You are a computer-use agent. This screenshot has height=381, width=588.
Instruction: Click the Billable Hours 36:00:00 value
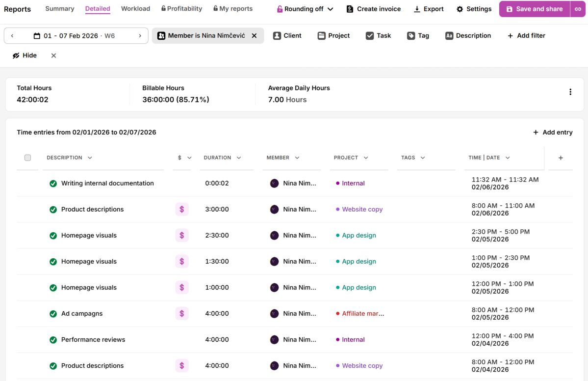coord(176,100)
